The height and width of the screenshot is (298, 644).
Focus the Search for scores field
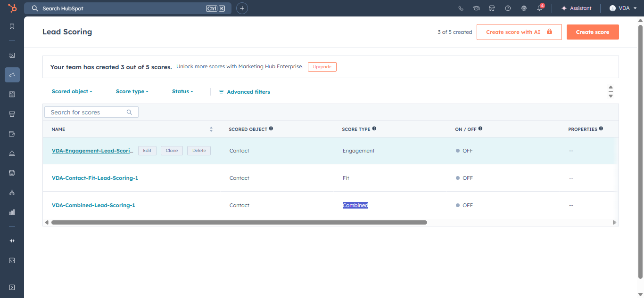pyautogui.click(x=91, y=112)
